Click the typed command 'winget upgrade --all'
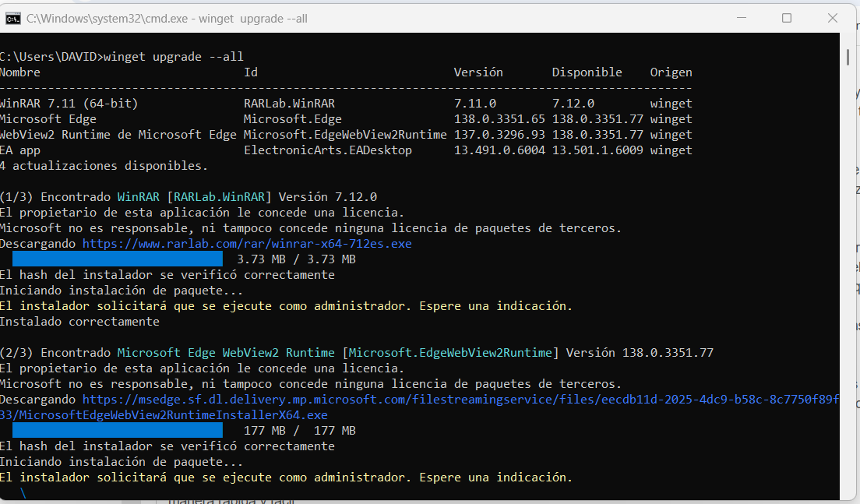This screenshot has height=504, width=860. point(173,57)
